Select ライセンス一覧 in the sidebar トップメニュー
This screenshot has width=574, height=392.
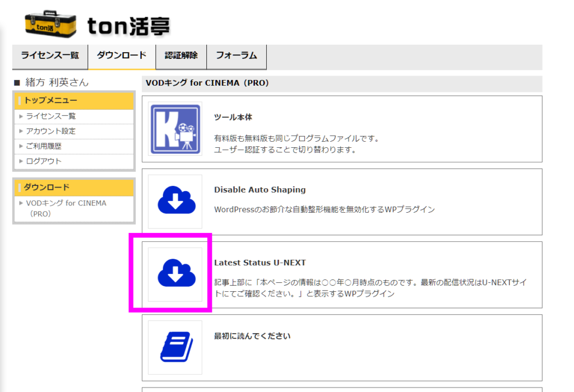[x=50, y=116]
